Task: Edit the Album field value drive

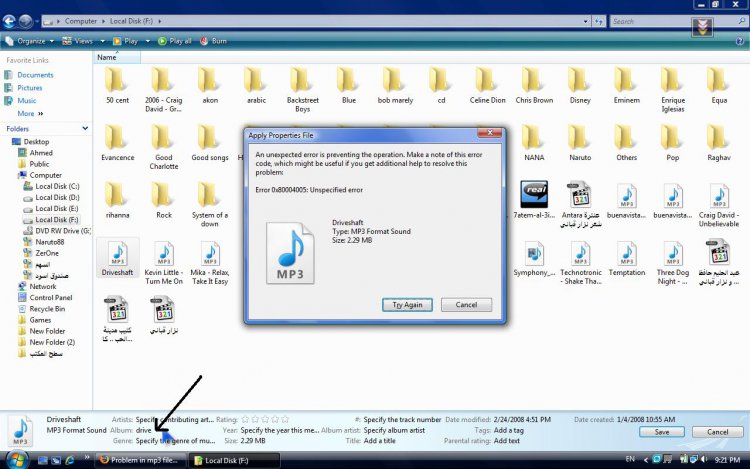Action: (143, 430)
